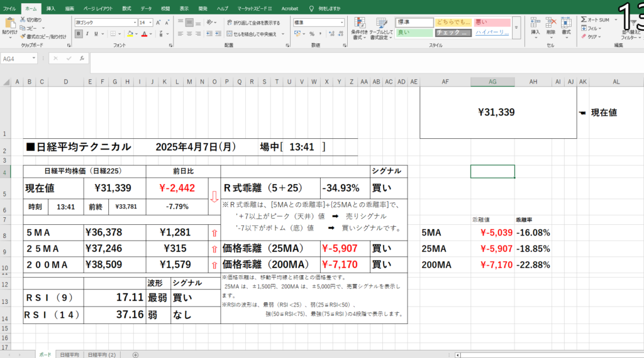Open the Fill (フィル) dropdown
Screen dimensions: 644x358
[591, 28]
